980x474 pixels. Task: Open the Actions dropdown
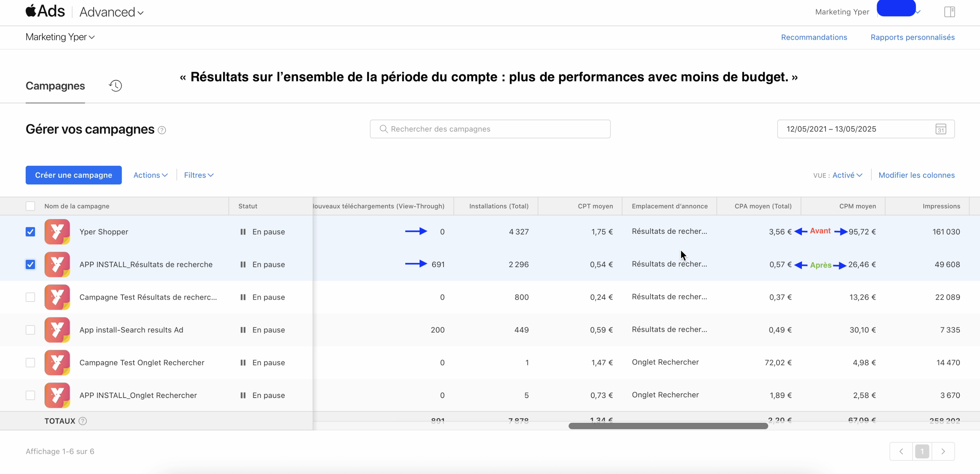click(150, 175)
